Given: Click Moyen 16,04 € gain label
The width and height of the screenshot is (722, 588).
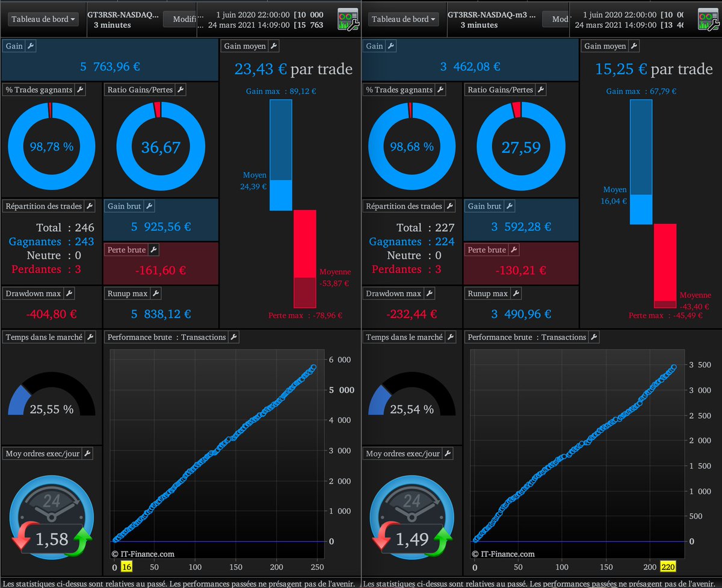Looking at the screenshot, I should tap(614, 196).
